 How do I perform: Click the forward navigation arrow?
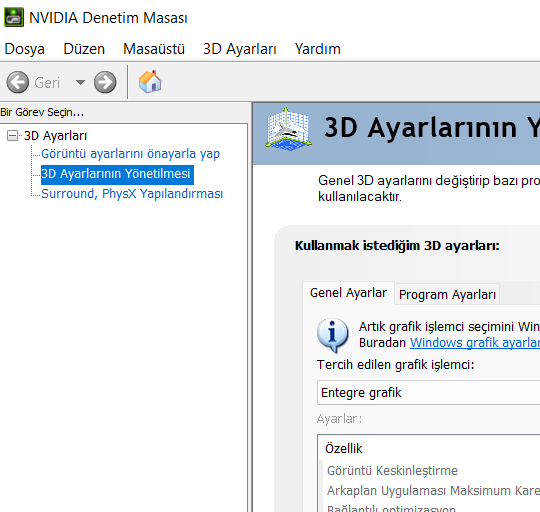click(105, 82)
